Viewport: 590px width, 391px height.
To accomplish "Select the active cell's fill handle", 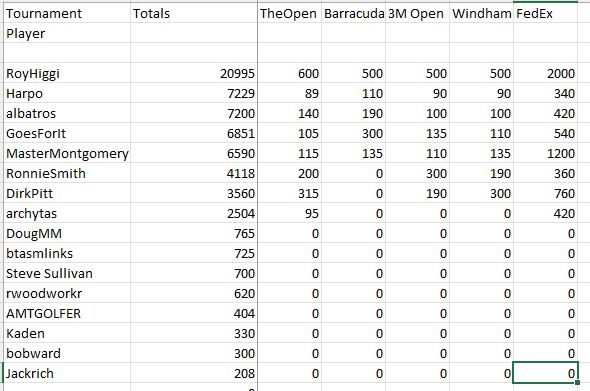I will pyautogui.click(x=578, y=383).
